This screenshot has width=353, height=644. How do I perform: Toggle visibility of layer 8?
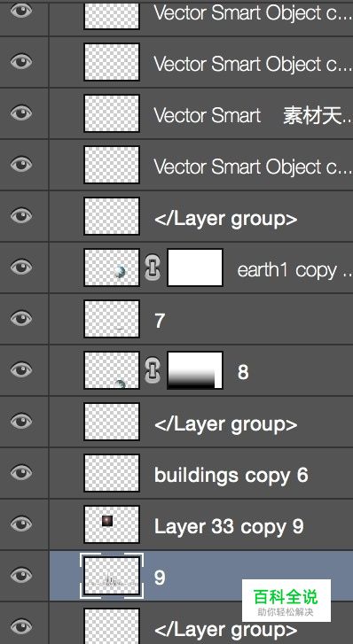tap(21, 369)
